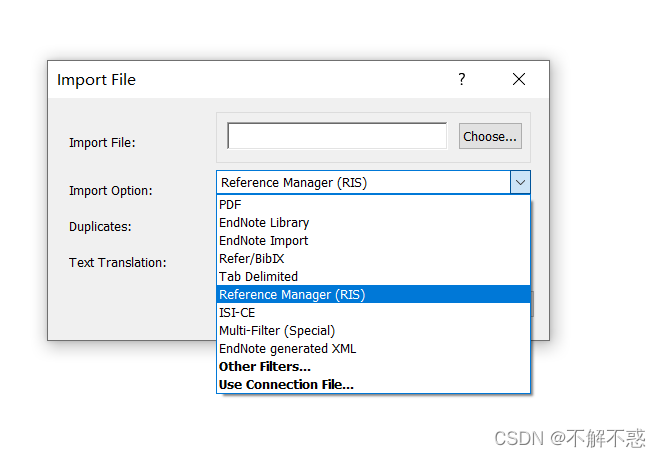Click the Import Option: label
661x457 pixels.
click(111, 191)
